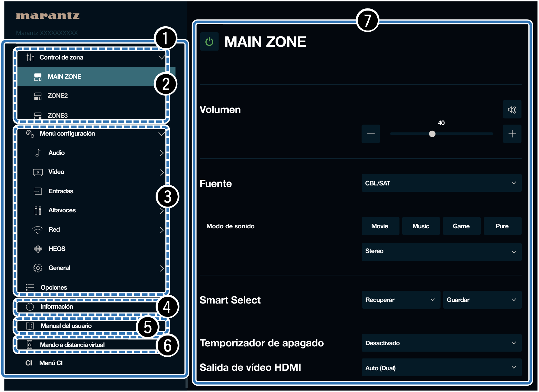Open the Stereo sound mode dropdown
The image size is (539, 392).
441,252
